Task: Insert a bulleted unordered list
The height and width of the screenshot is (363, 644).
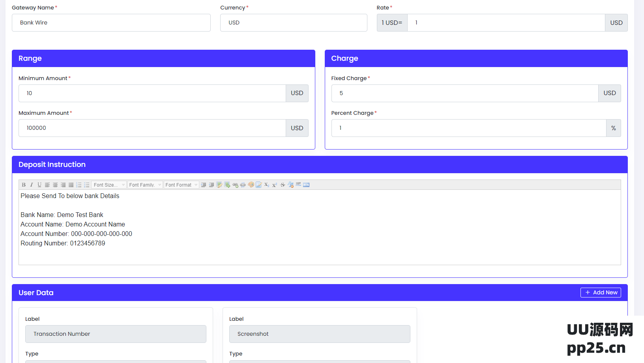Action: coord(87,185)
